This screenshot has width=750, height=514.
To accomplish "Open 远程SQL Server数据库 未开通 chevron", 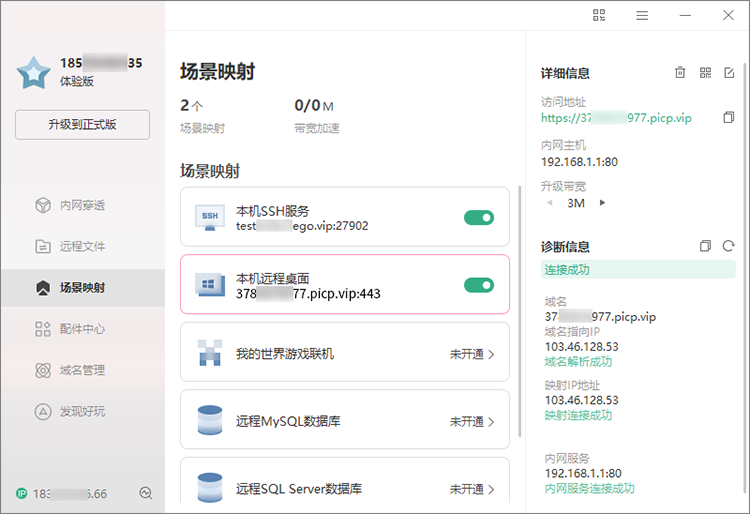I will (x=491, y=490).
